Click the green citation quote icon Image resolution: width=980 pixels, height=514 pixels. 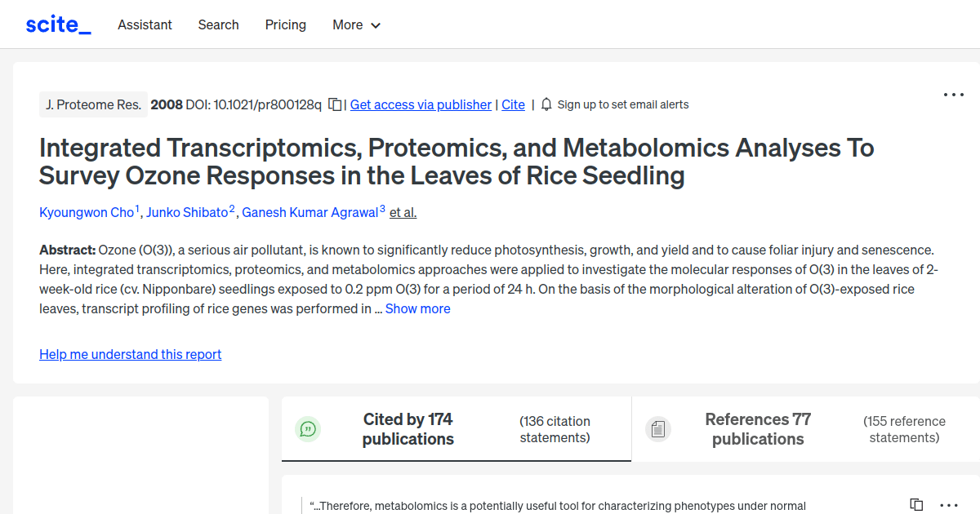[308, 429]
